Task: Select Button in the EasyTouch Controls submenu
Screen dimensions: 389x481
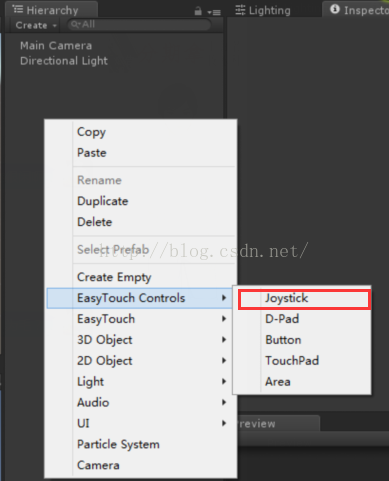Action: (303, 340)
